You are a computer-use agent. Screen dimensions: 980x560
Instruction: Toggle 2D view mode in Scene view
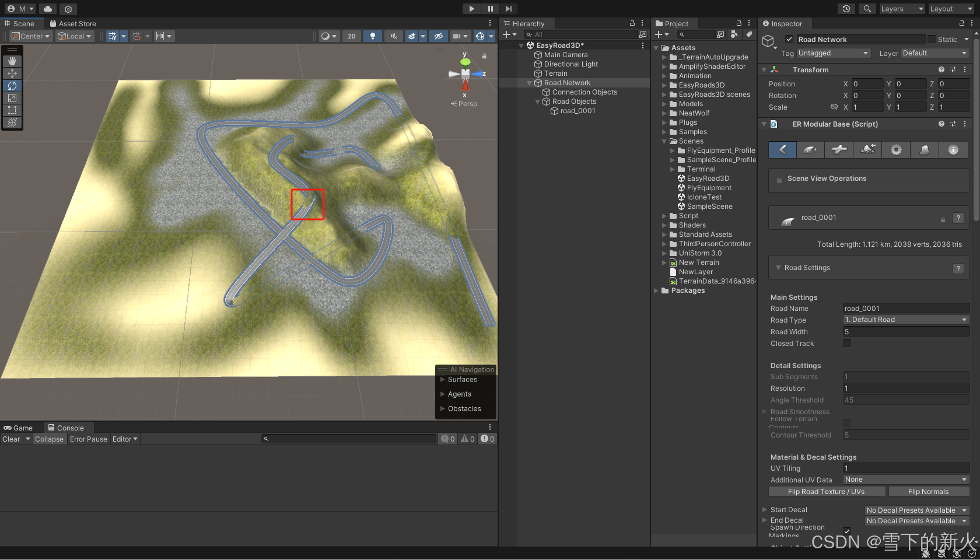tap(352, 36)
